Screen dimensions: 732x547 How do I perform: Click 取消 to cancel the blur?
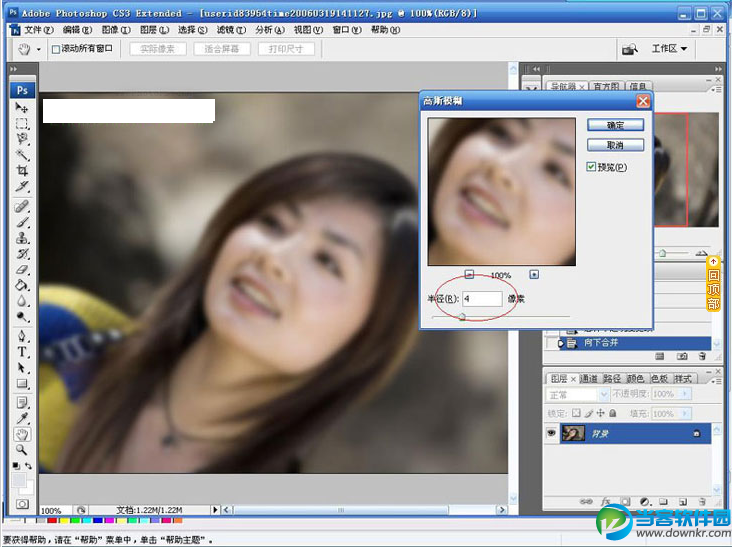pyautogui.click(x=616, y=145)
